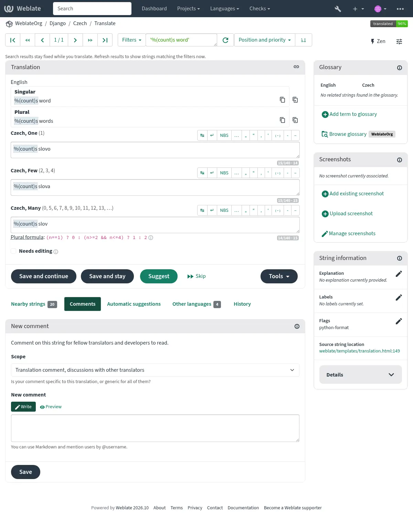This screenshot has height=532, width=413.
Task: Expand the Details section
Action: click(361, 375)
